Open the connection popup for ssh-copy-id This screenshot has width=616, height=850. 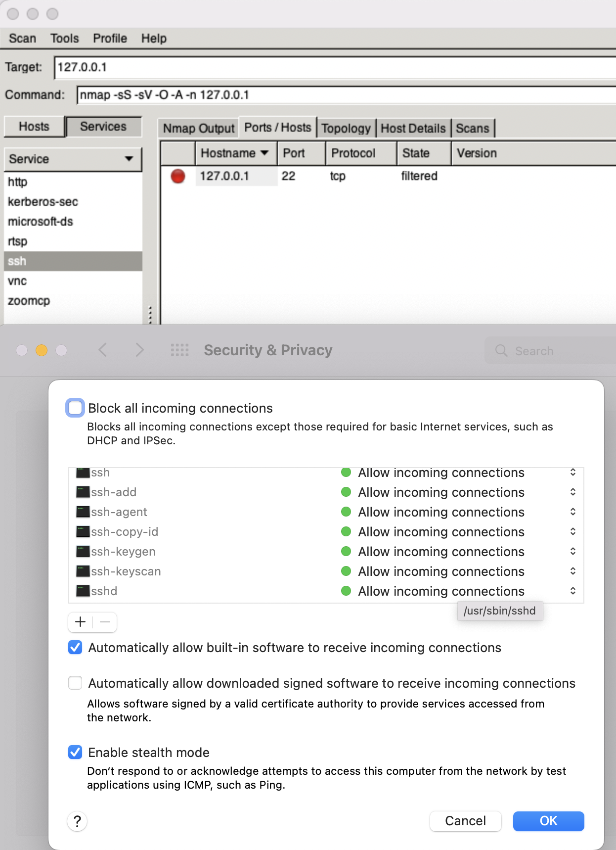click(x=573, y=532)
